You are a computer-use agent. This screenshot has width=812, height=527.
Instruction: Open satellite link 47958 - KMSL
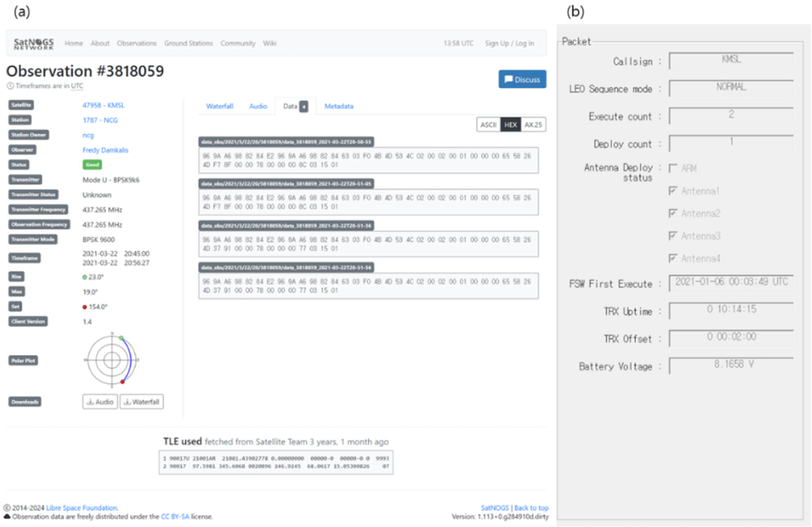click(104, 105)
